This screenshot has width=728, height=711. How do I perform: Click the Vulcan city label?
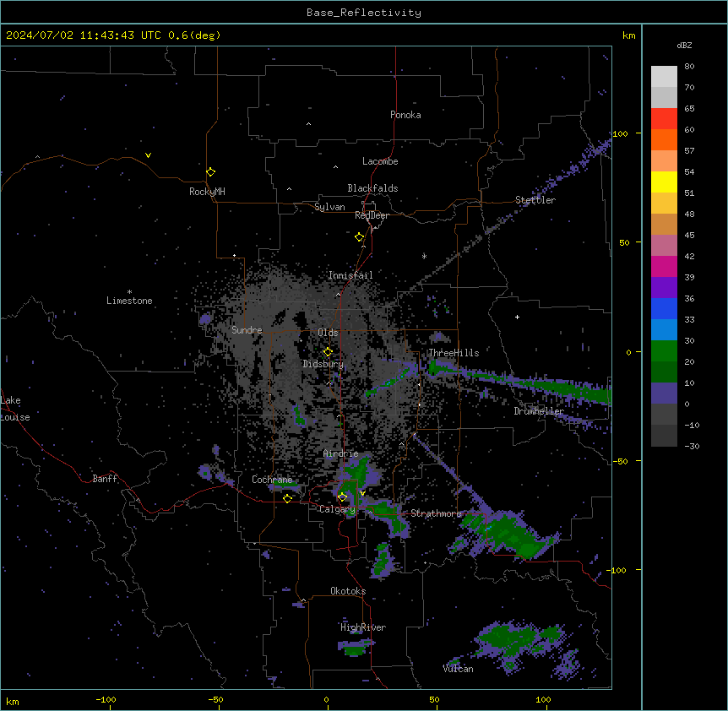[458, 669]
